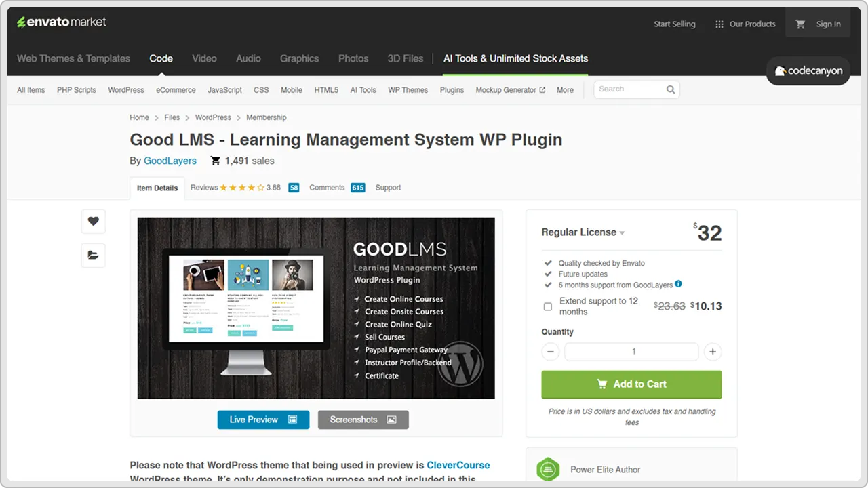The width and height of the screenshot is (868, 488).
Task: Click the Envato Market logo
Action: pos(62,22)
